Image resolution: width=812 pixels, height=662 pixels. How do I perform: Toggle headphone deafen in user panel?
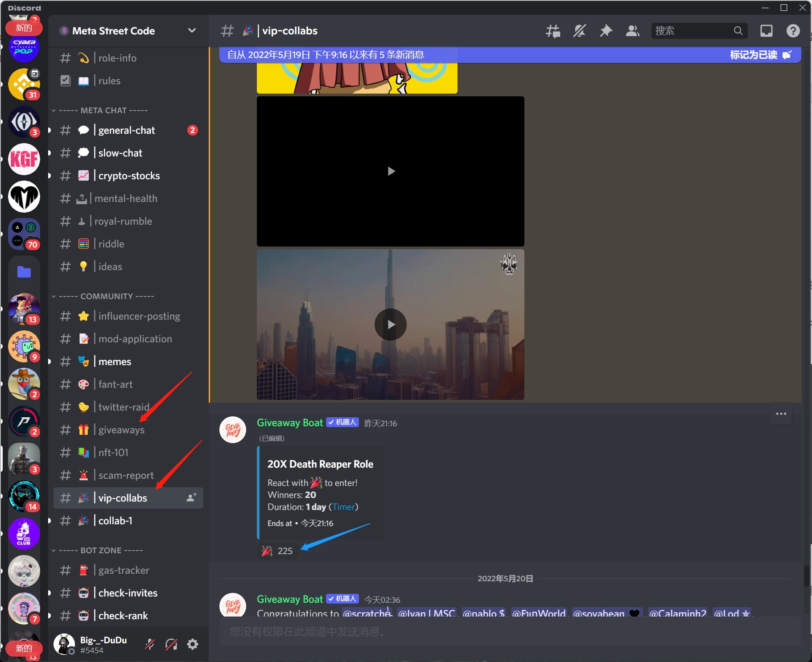[171, 644]
